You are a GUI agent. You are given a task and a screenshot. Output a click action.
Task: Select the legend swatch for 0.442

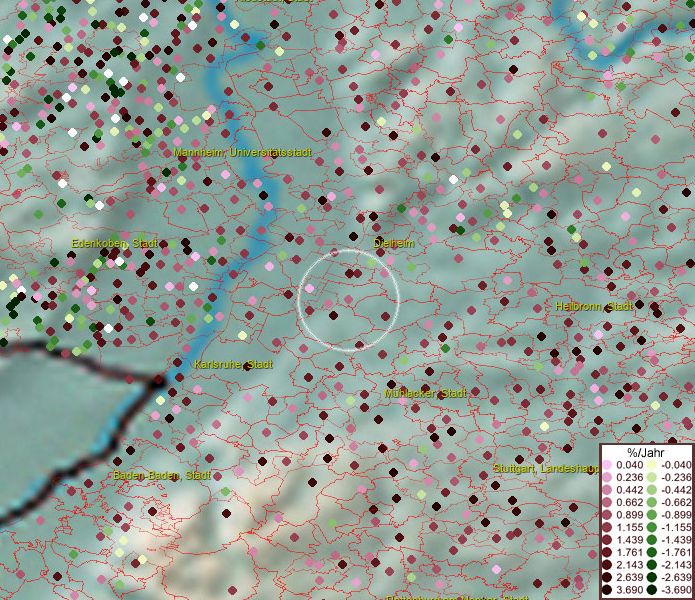607,490
